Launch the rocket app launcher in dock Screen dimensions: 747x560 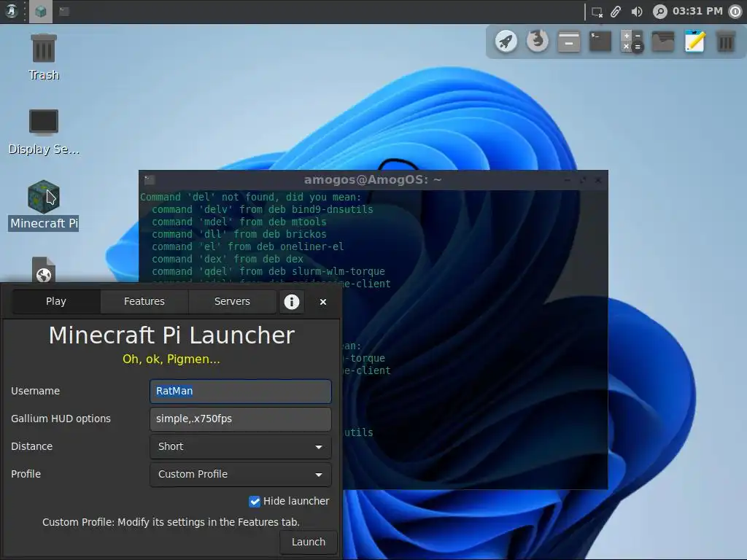click(x=506, y=42)
